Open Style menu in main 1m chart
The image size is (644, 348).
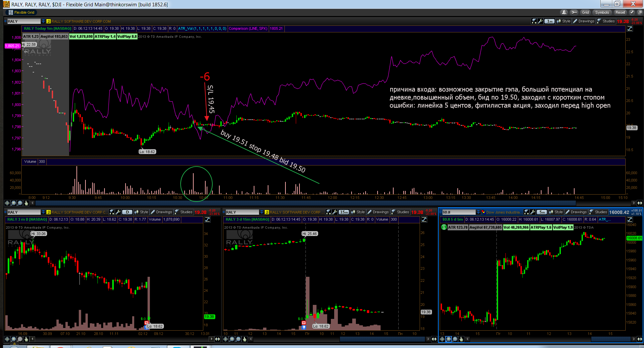564,21
